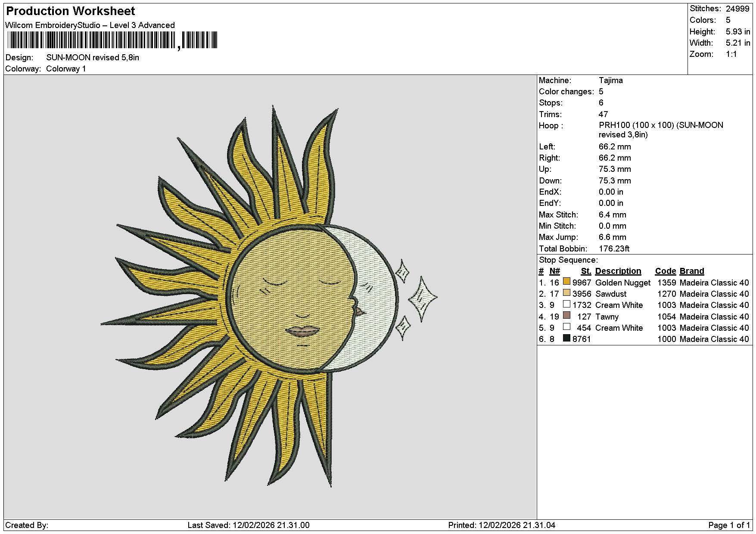Click 'Golden Nugget' description in row 1

pos(623,283)
